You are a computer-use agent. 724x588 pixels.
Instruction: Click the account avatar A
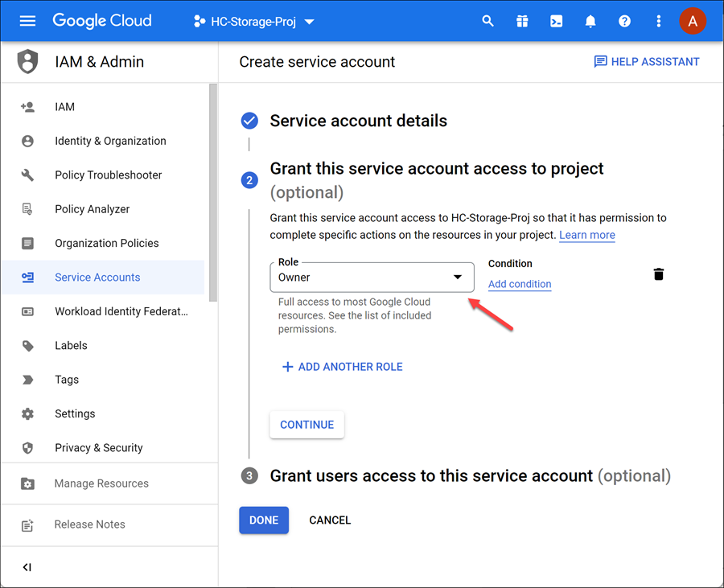pos(692,21)
